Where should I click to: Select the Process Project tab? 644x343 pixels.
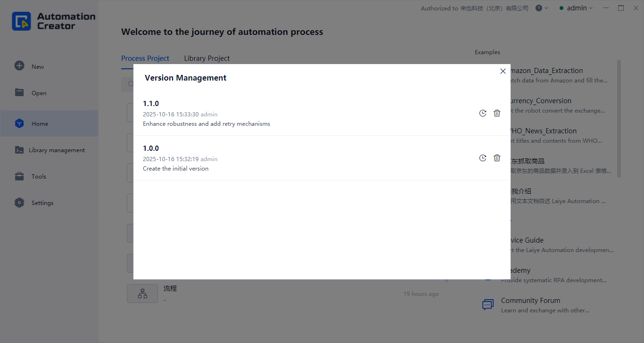pos(145,58)
